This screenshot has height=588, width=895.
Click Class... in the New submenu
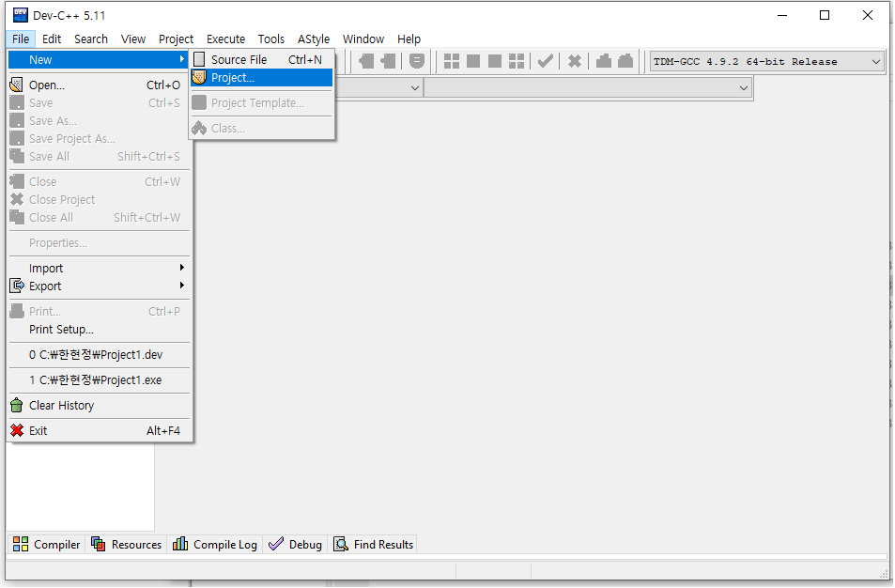[261, 129]
